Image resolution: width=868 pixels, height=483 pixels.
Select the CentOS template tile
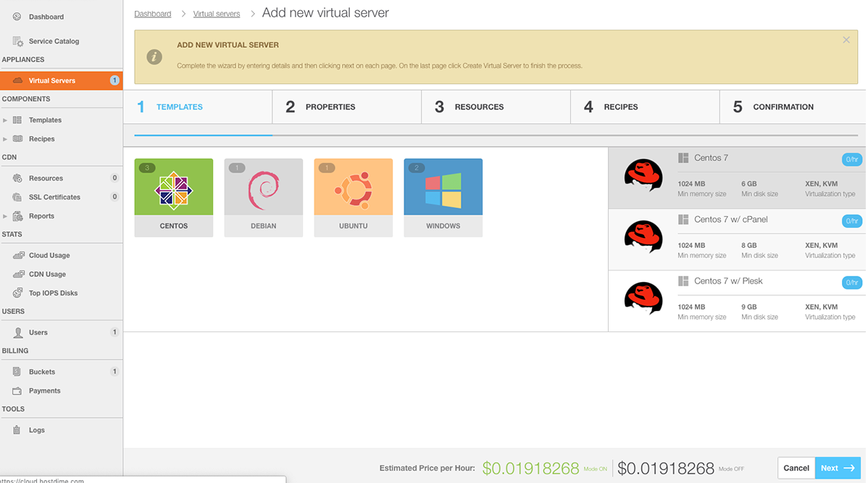point(174,198)
